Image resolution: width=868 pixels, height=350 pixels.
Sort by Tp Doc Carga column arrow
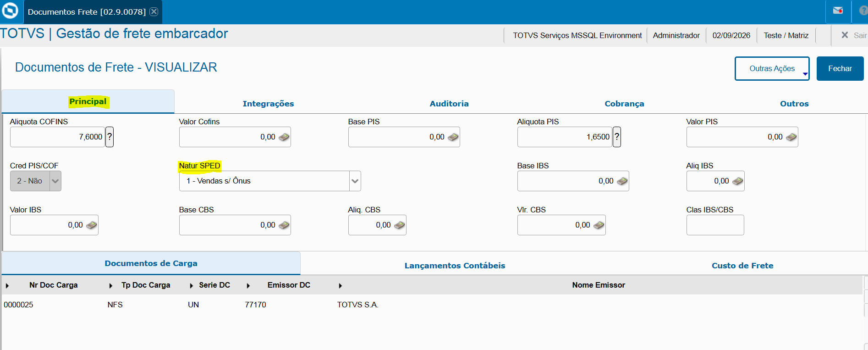[x=111, y=286]
